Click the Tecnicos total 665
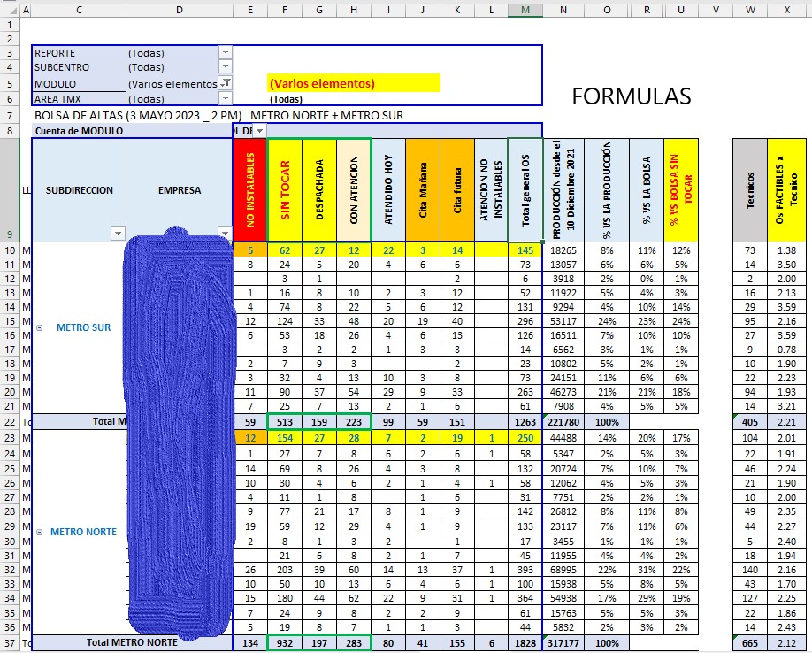Viewport: 812px width, 653px height. coord(750,643)
